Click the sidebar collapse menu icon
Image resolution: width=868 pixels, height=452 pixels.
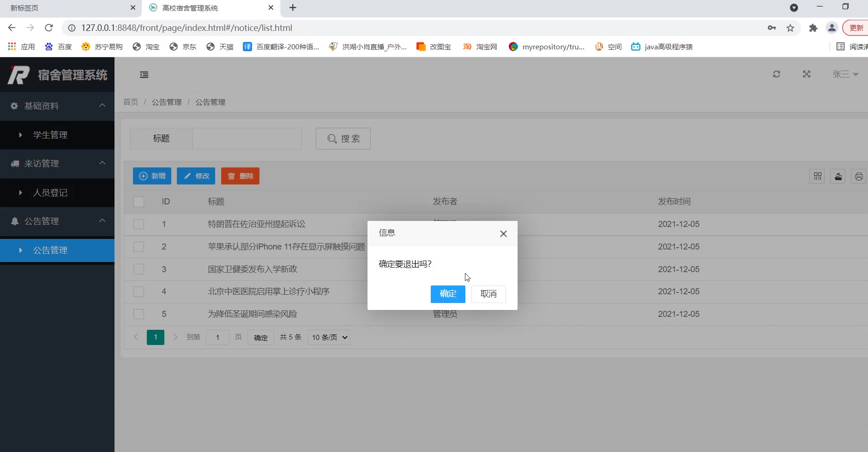pyautogui.click(x=144, y=75)
